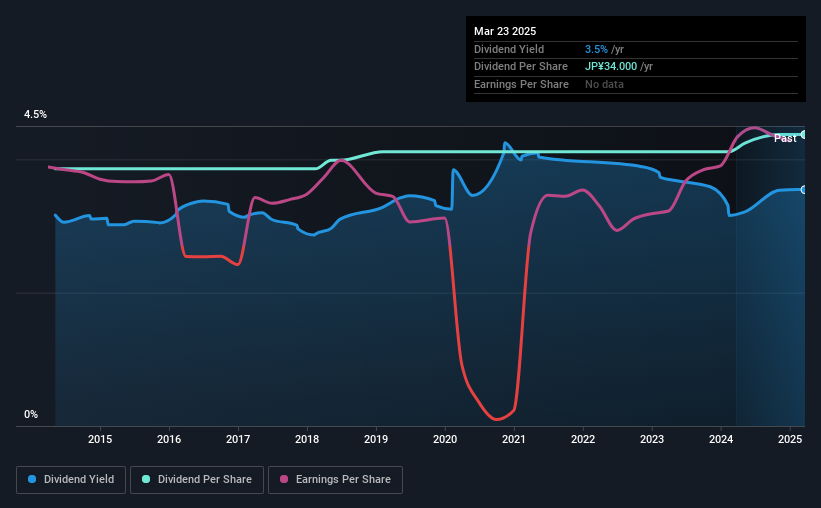Image resolution: width=821 pixels, height=508 pixels.
Task: Click the pink Earnings Per Share legend dot
Action: pos(284,479)
